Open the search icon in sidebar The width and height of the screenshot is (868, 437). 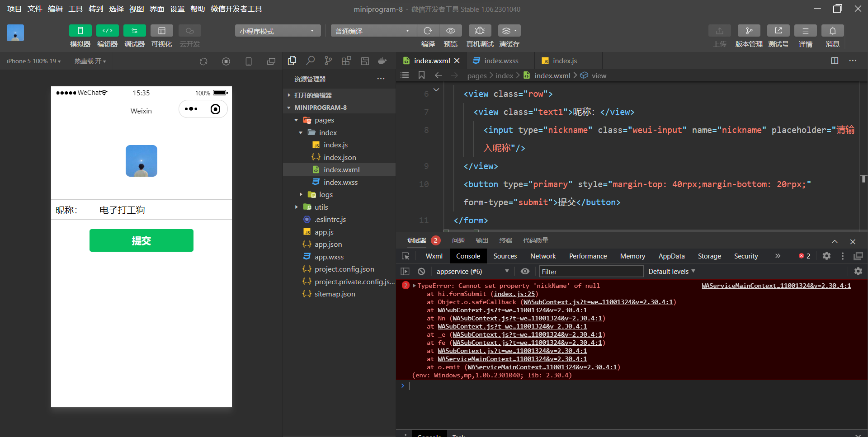310,61
